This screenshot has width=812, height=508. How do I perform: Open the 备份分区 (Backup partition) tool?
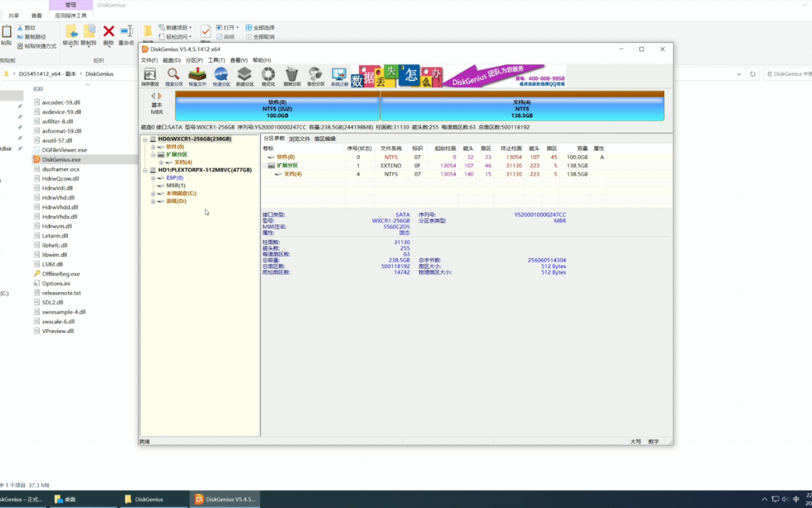tap(316, 76)
